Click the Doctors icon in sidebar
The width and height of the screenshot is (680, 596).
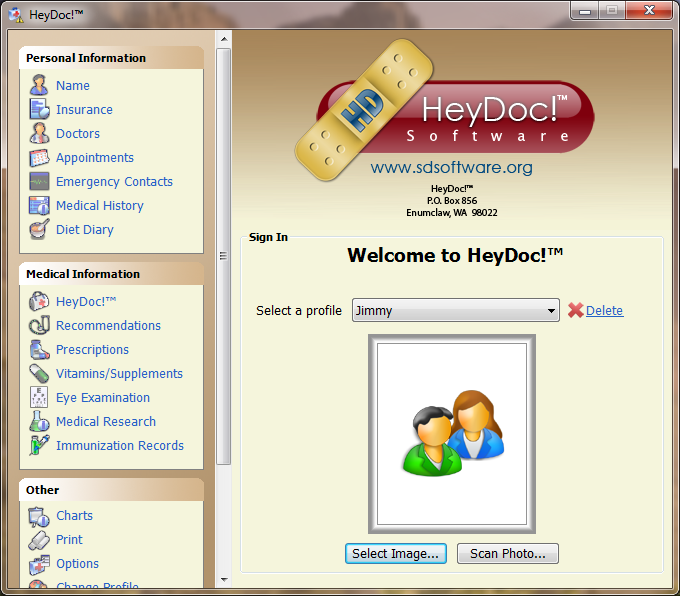(x=39, y=133)
